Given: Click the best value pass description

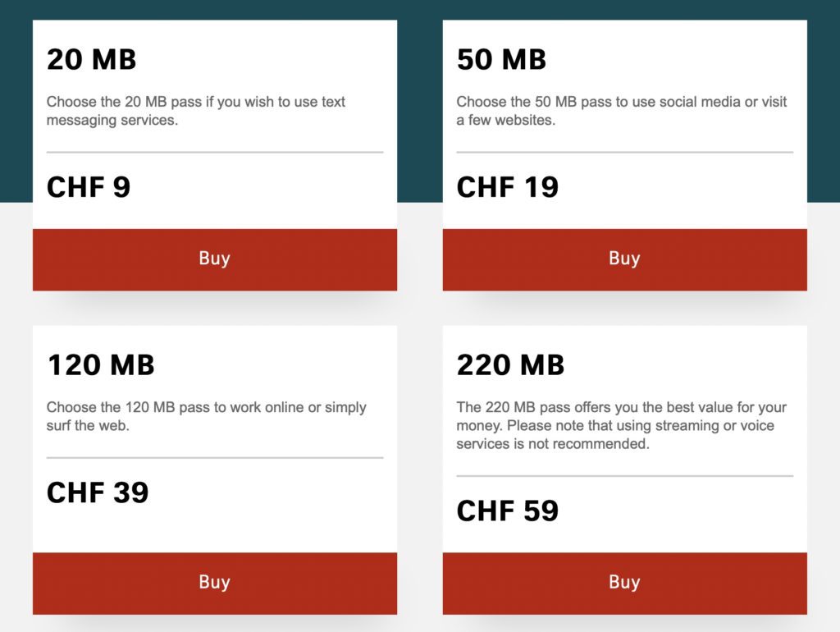Looking at the screenshot, I should coord(621,425).
